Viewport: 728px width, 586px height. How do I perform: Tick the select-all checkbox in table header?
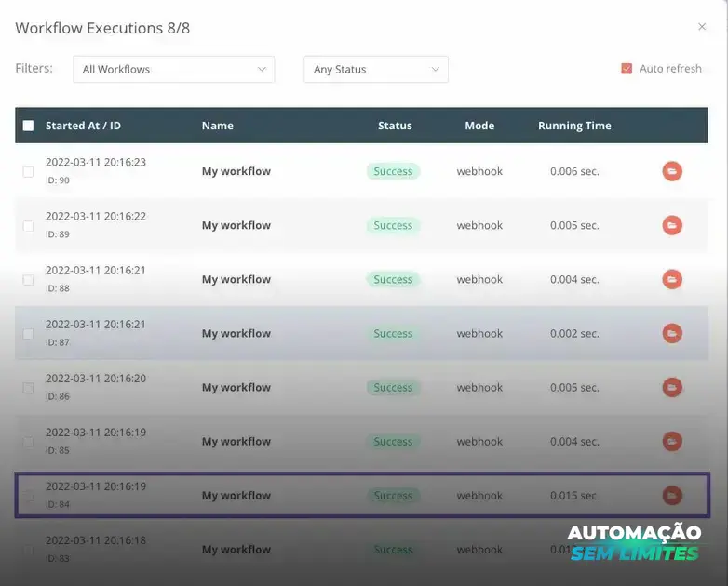coord(28,126)
